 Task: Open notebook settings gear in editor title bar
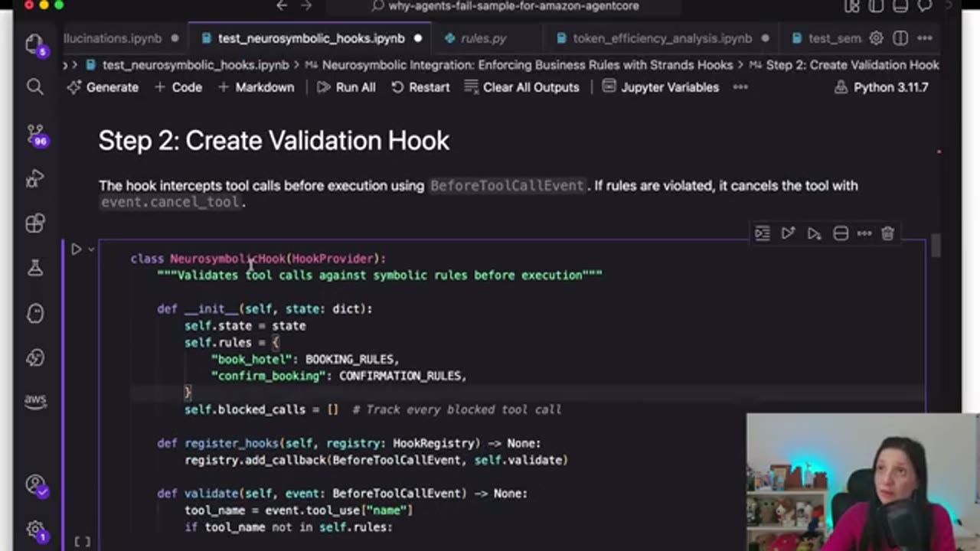pos(877,38)
